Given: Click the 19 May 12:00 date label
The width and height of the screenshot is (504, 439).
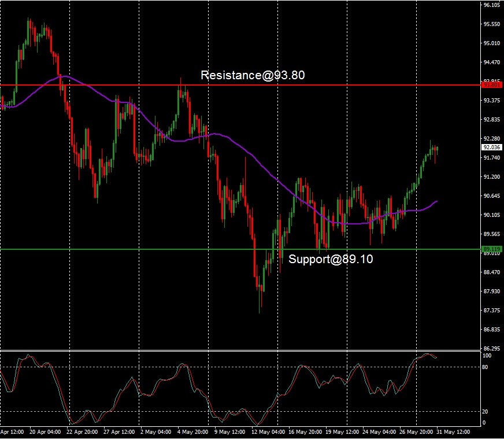Looking at the screenshot, I should tap(342, 432).
